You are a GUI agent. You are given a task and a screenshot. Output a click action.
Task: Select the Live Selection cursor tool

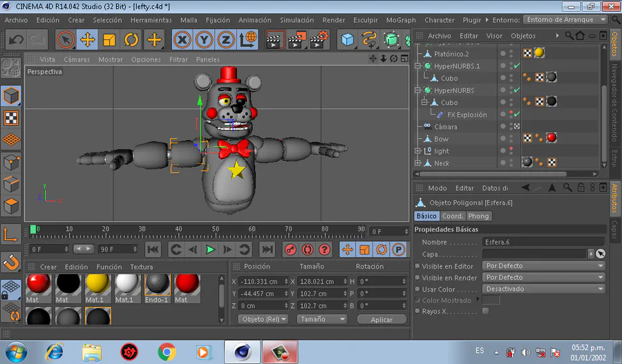pos(66,39)
